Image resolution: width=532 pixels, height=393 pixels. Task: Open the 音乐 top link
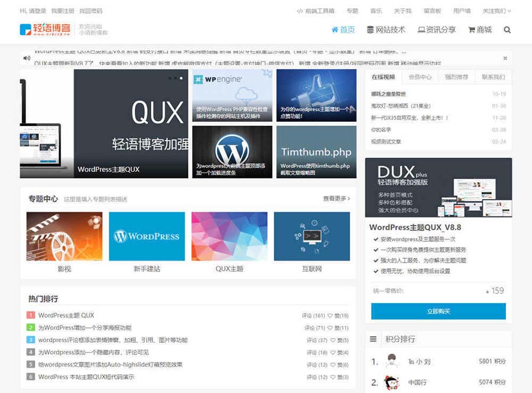376,11
